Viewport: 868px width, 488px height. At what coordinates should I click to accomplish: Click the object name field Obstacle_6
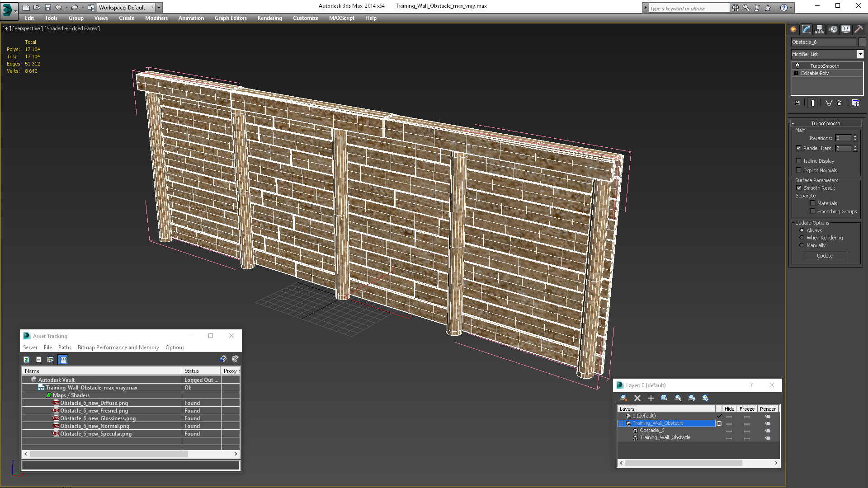coord(824,42)
